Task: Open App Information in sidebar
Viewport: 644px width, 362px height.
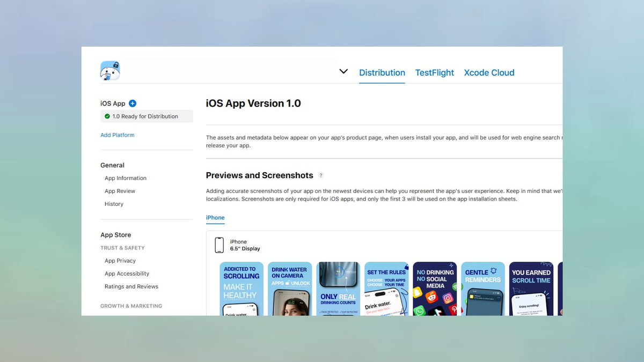Action: click(126, 178)
